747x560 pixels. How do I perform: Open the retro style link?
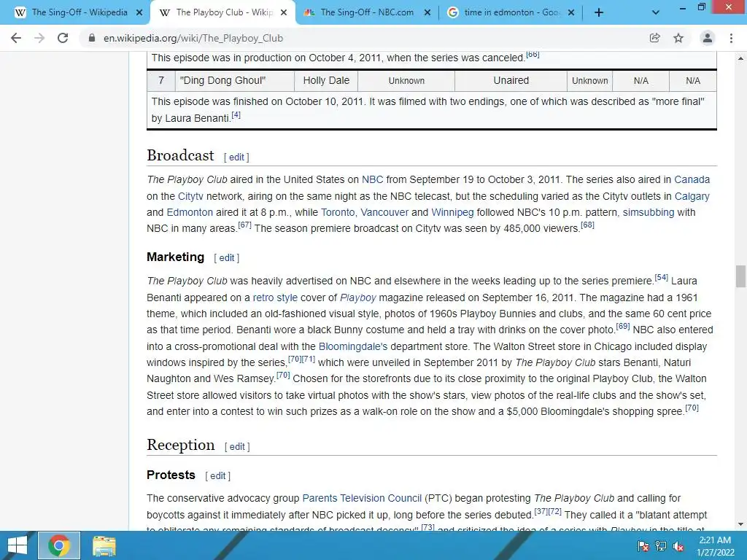pos(275,297)
